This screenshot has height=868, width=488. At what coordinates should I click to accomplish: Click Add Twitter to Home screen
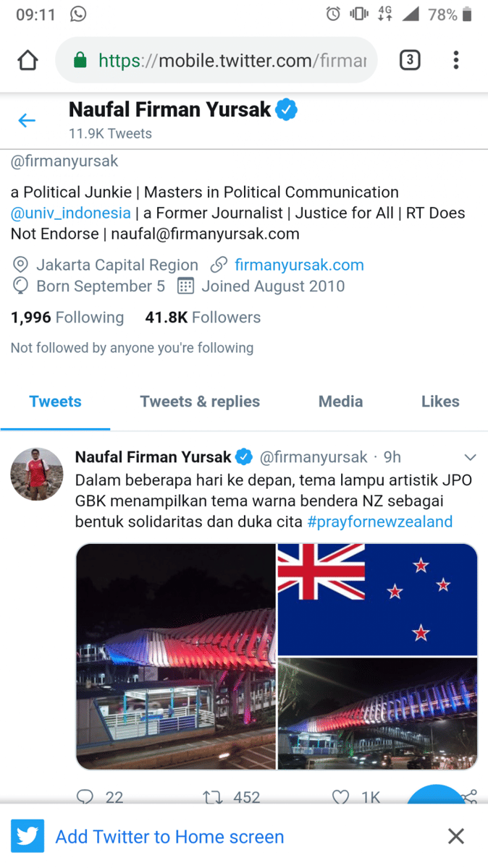tap(169, 836)
